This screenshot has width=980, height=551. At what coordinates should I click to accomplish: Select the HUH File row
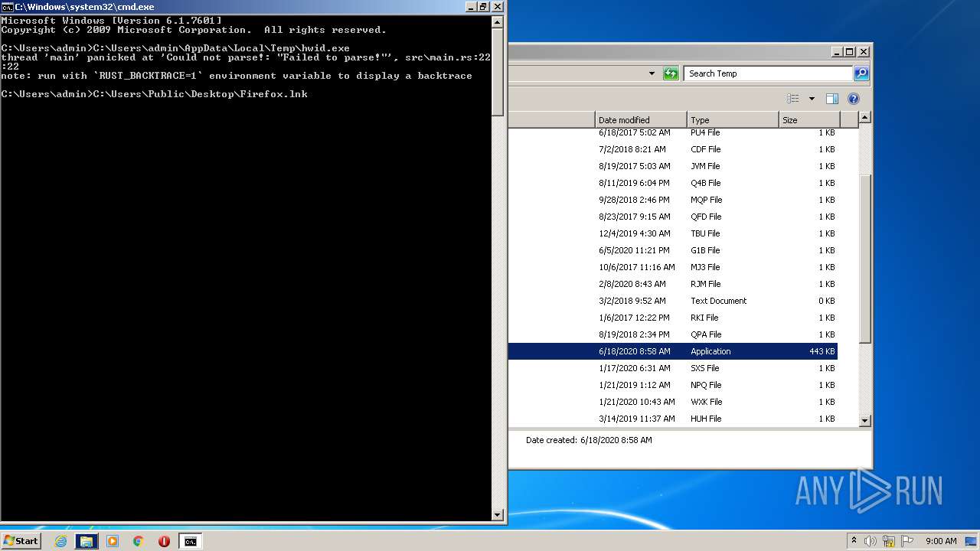pos(673,419)
